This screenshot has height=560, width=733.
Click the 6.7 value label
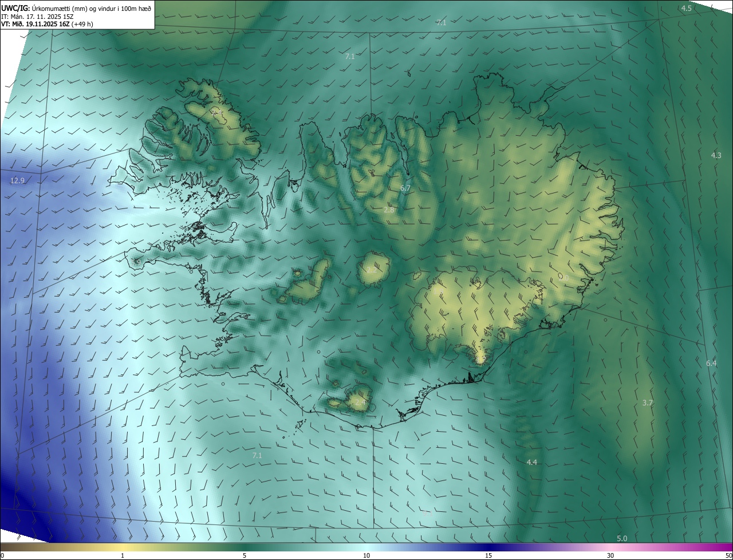point(405,188)
